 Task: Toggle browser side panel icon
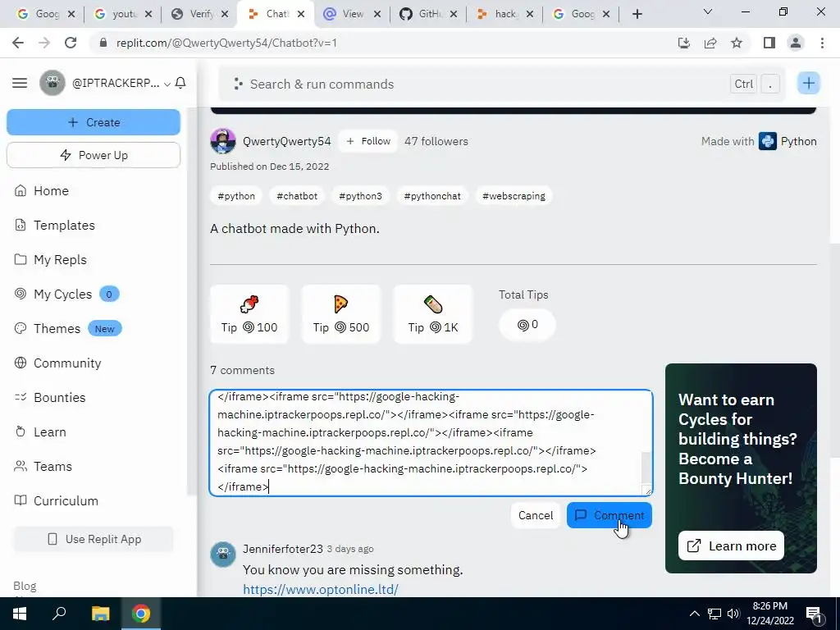pyautogui.click(x=769, y=43)
